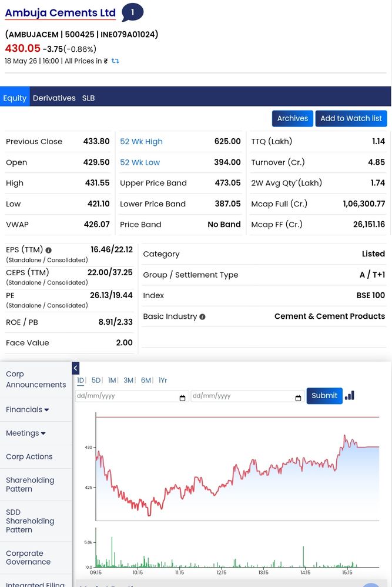Select the current price 430.05
The height and width of the screenshot is (587, 392).
[22, 48]
